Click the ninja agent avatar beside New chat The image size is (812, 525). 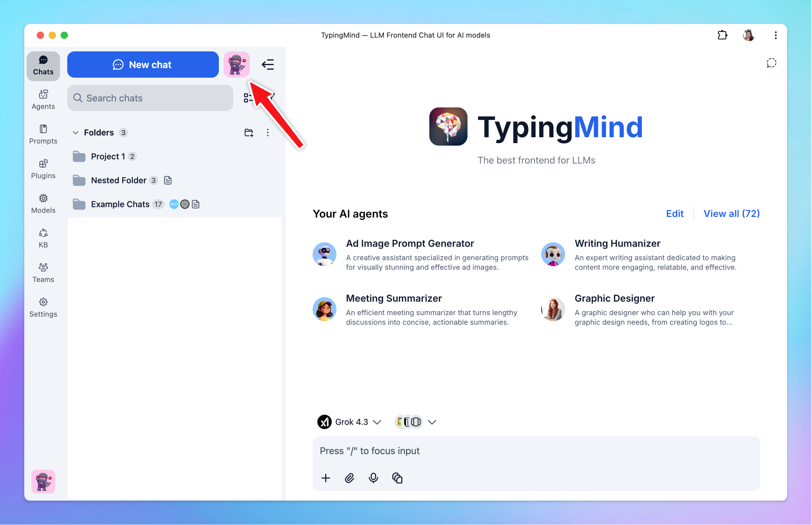tap(236, 65)
